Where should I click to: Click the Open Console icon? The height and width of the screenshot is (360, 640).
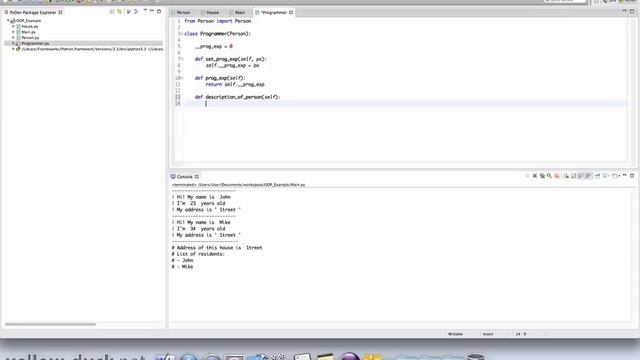click(x=614, y=176)
